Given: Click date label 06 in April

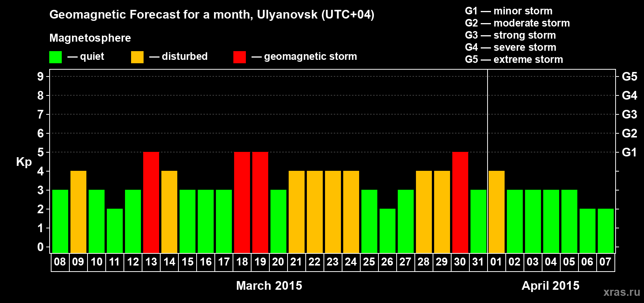Looking at the screenshot, I should [x=587, y=262].
